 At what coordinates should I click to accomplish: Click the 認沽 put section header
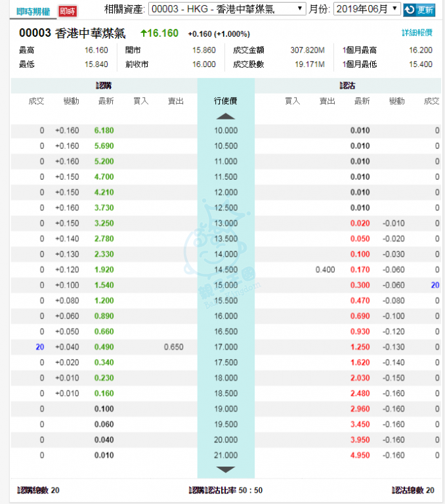click(x=348, y=86)
